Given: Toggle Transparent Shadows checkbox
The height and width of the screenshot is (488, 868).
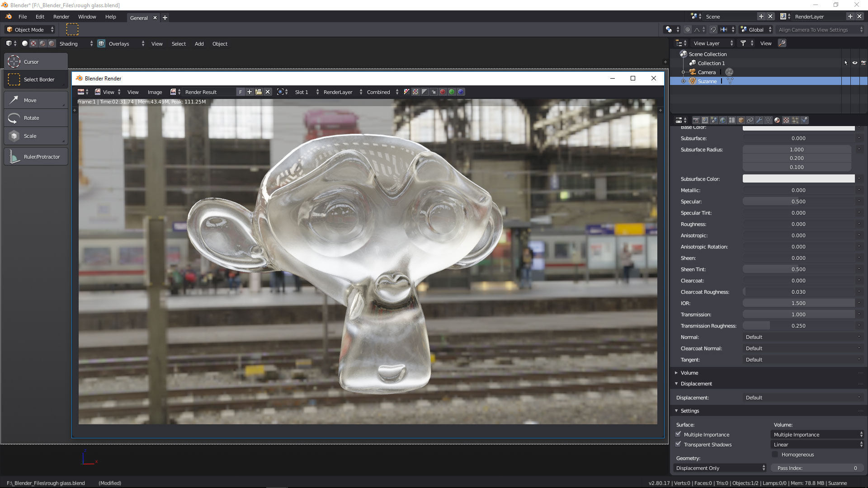Looking at the screenshot, I should click(678, 444).
